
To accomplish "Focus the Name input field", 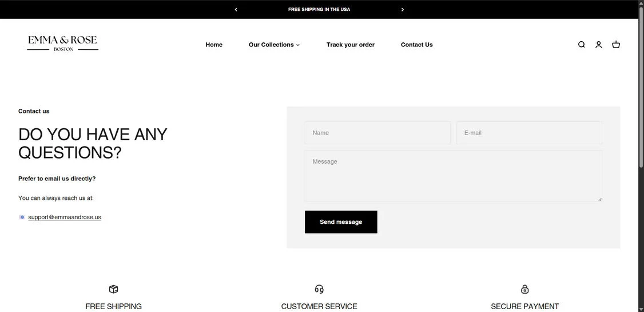I will 377,133.
